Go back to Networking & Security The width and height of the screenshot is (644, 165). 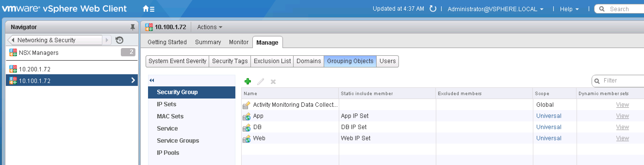pyautogui.click(x=46, y=40)
